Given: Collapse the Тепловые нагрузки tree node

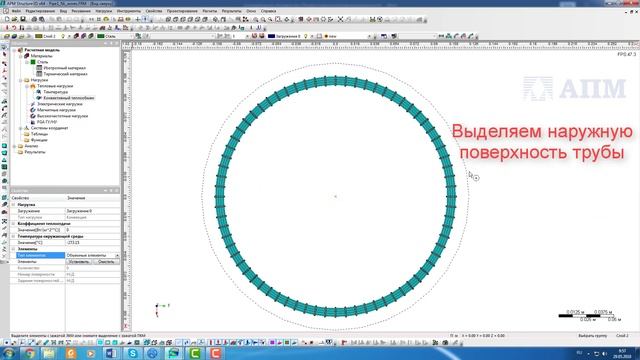Looking at the screenshot, I should tap(27, 86).
